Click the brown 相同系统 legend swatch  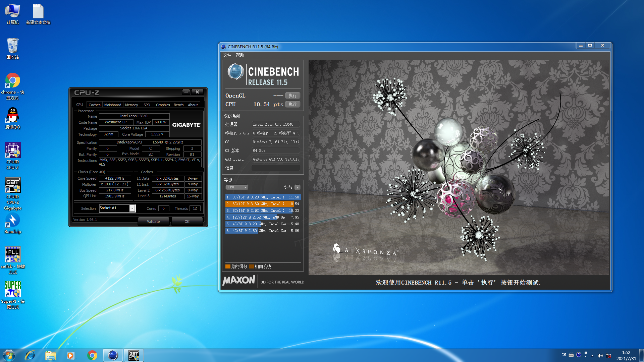(x=251, y=266)
